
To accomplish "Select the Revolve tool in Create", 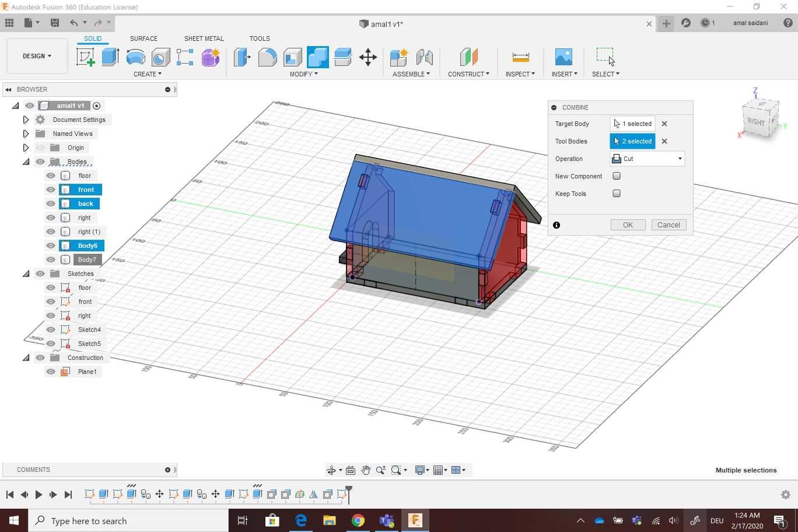I will pyautogui.click(x=135, y=57).
